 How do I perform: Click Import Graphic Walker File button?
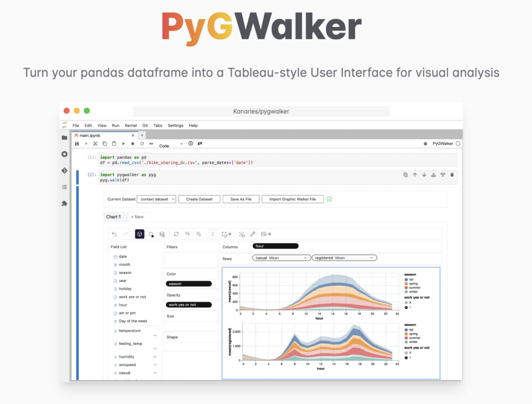[x=293, y=199]
